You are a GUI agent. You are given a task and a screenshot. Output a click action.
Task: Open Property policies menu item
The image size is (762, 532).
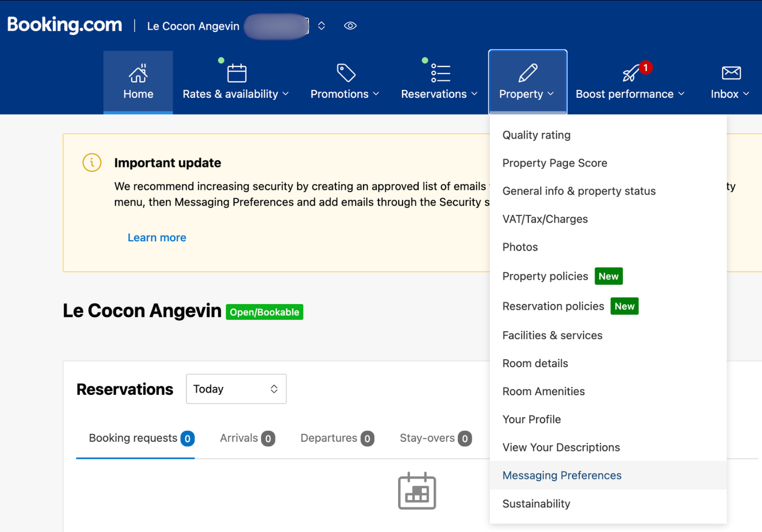[x=608, y=276]
